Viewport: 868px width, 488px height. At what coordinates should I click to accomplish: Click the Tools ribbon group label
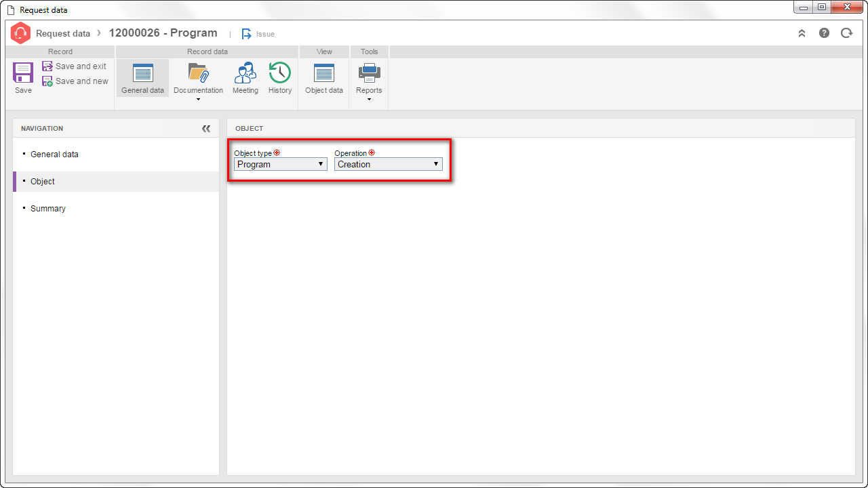(370, 52)
